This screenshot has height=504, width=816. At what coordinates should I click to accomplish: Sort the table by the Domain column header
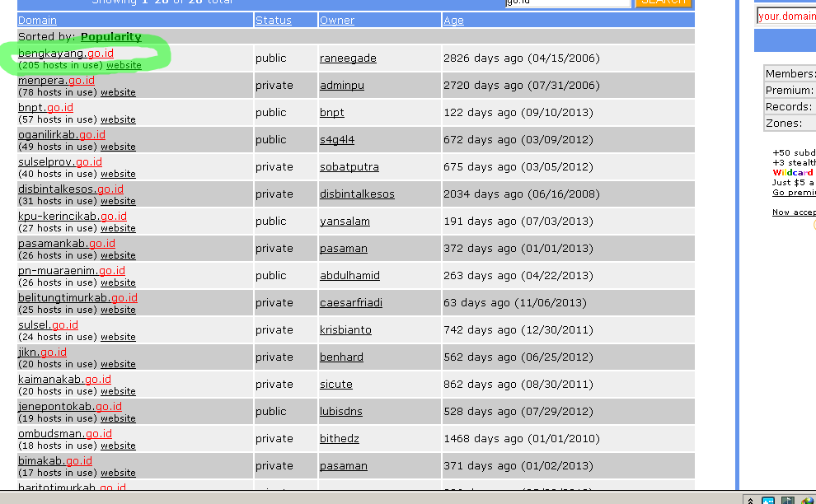coord(37,21)
